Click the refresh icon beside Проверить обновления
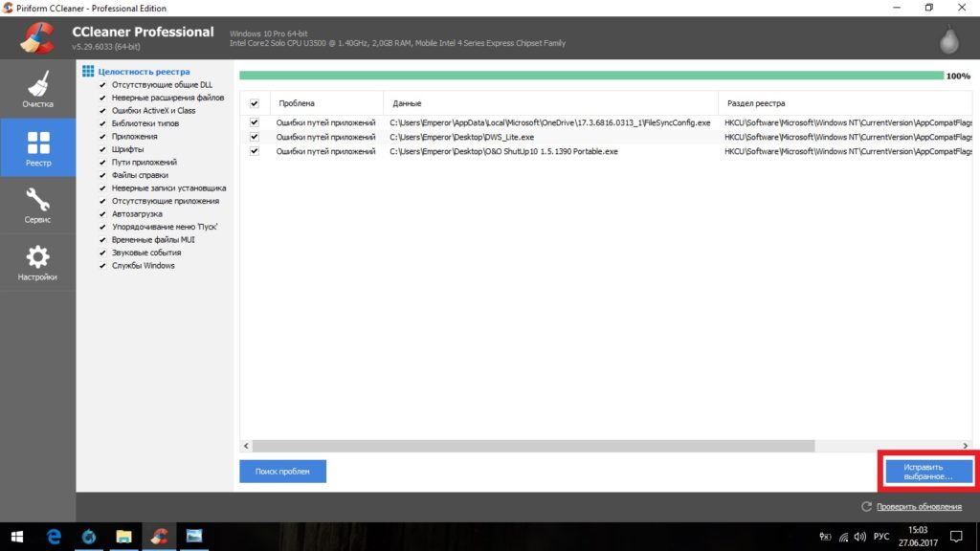 click(x=866, y=507)
